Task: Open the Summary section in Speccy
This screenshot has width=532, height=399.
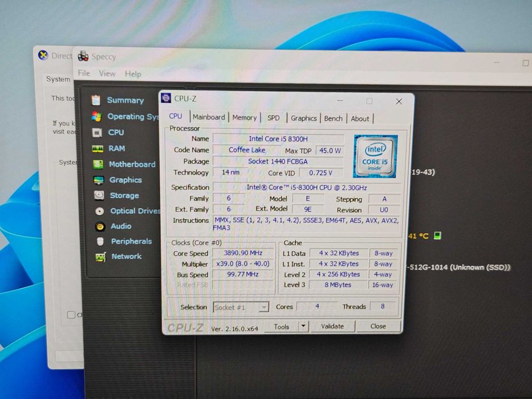Action: pyautogui.click(x=125, y=100)
